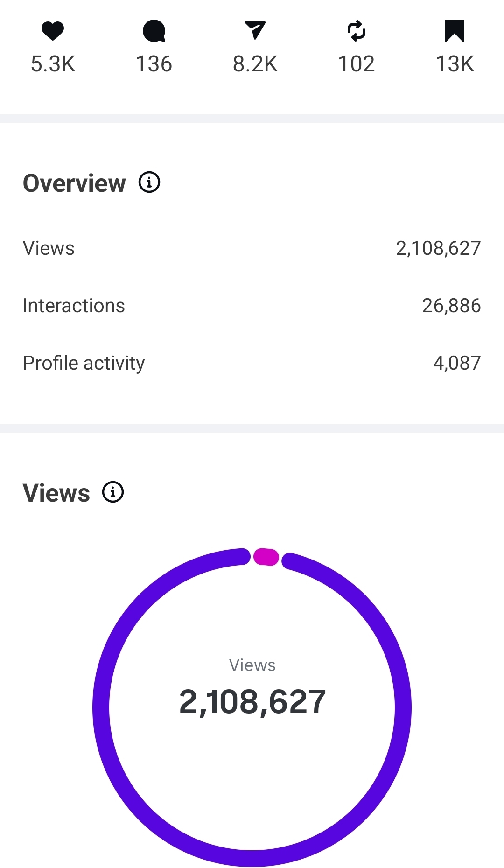
Task: Click the pink segment of the views ring
Action: [266, 557]
